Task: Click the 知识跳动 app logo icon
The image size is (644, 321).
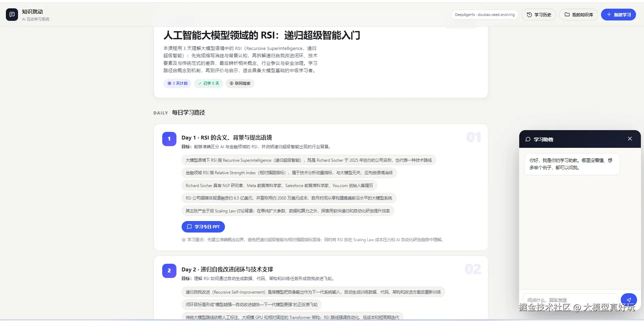Action: [12, 15]
